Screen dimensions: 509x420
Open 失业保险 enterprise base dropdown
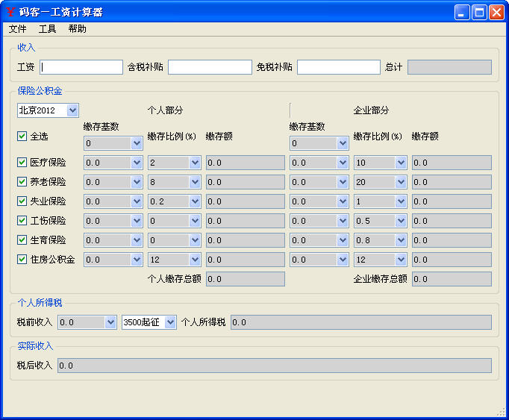coord(319,201)
